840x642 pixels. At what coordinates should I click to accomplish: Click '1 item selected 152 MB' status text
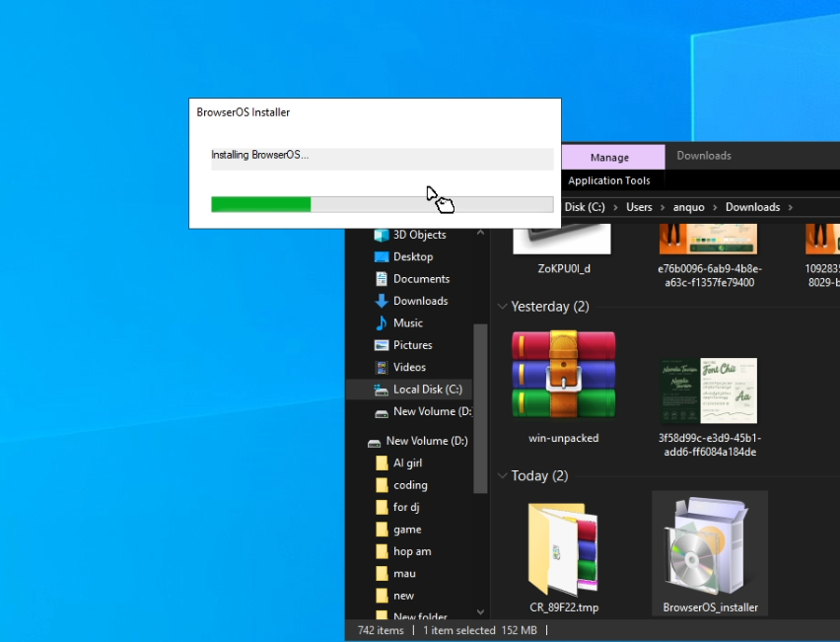[480, 630]
